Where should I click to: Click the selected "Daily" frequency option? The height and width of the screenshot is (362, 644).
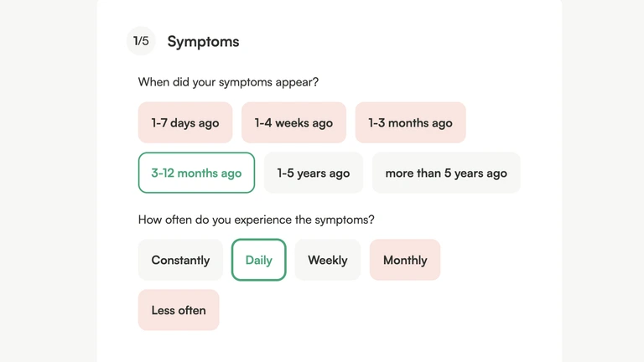click(x=258, y=260)
